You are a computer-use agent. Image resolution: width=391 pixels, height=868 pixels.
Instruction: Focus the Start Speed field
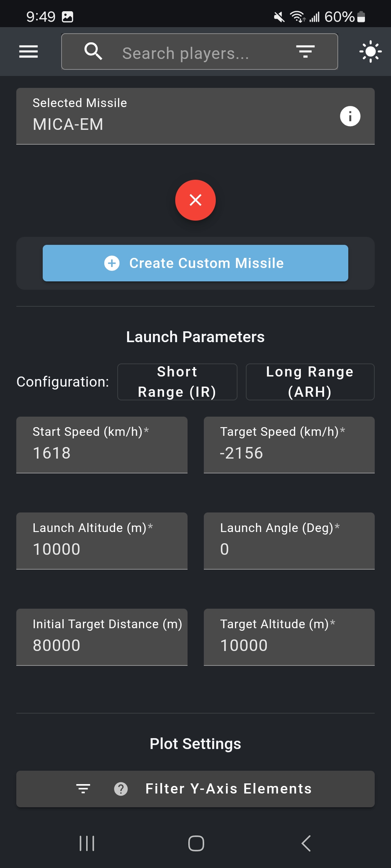coord(102,445)
